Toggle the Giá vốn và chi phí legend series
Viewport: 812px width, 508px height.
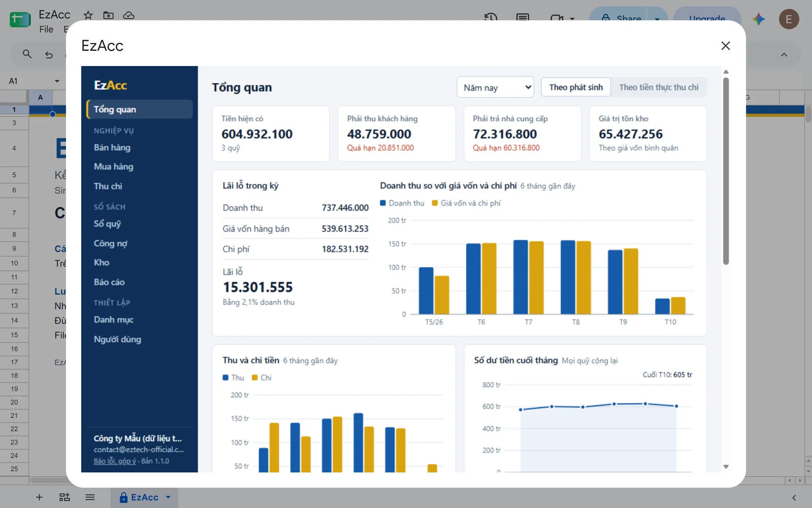click(466, 203)
